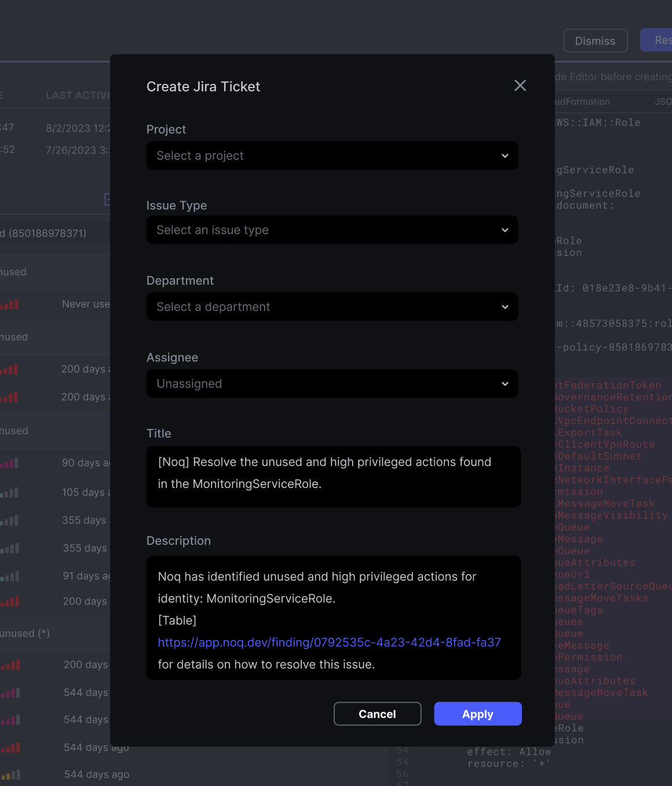
Task: Click the Dismiss button
Action: [595, 41]
